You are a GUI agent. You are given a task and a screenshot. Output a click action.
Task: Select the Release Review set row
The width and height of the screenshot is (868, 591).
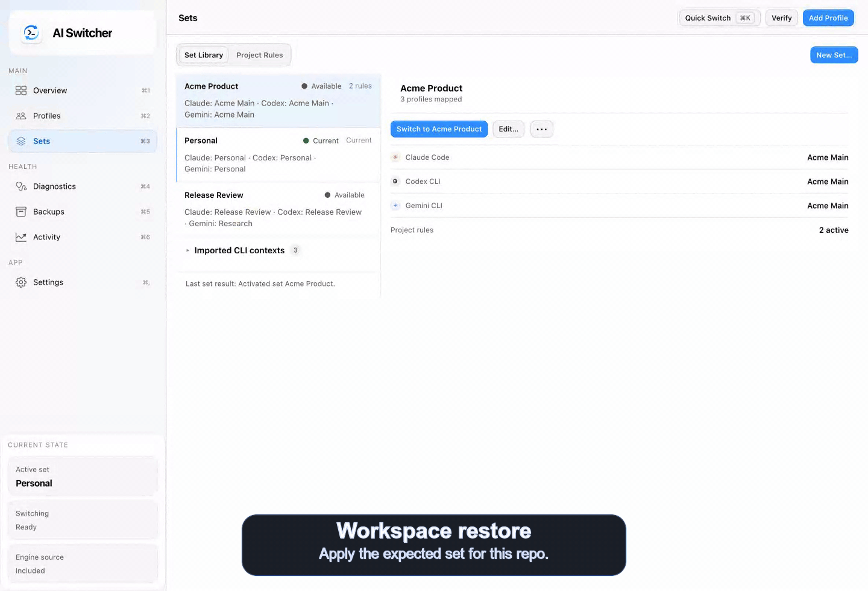click(278, 209)
